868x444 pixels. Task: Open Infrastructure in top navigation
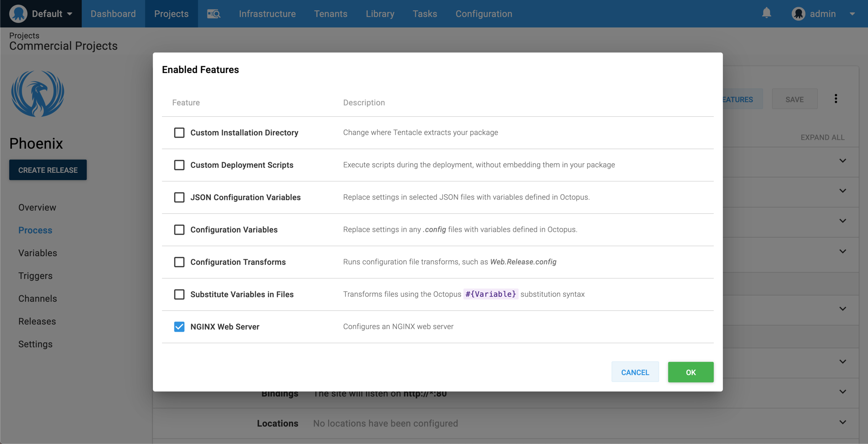click(267, 14)
